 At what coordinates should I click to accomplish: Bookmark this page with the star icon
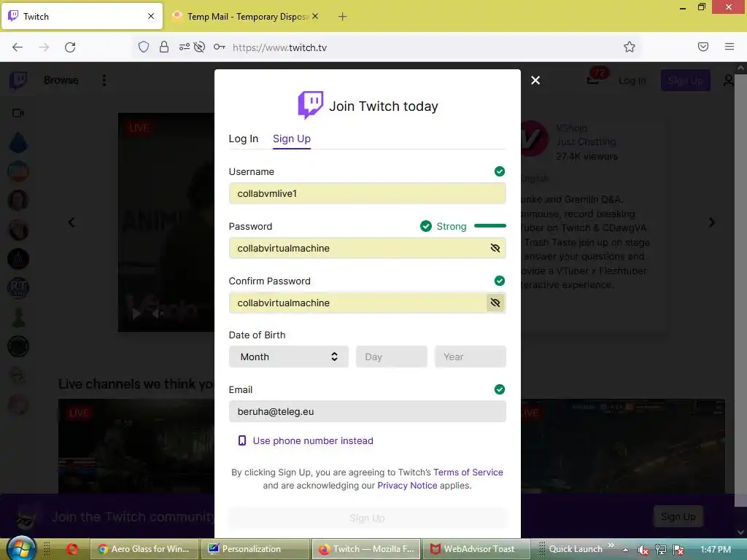tap(630, 47)
